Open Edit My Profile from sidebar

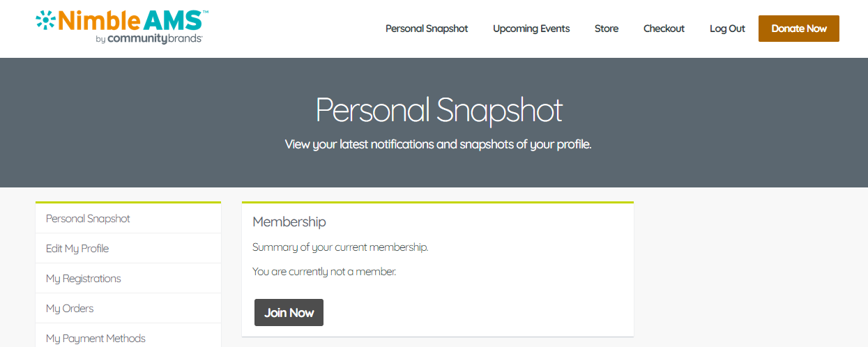click(77, 249)
